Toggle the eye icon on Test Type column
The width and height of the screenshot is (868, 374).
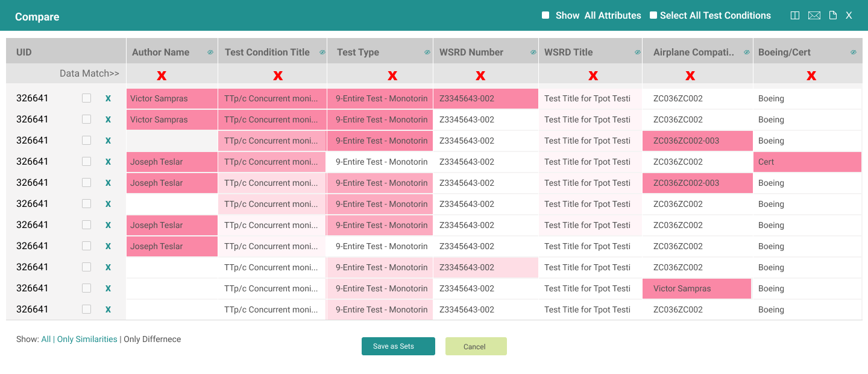[x=428, y=52]
